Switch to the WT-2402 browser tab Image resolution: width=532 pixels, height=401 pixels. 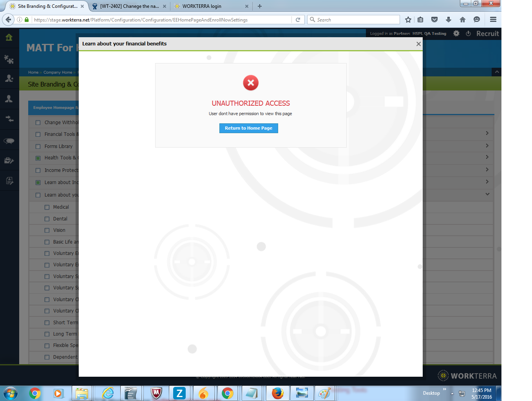pos(129,6)
